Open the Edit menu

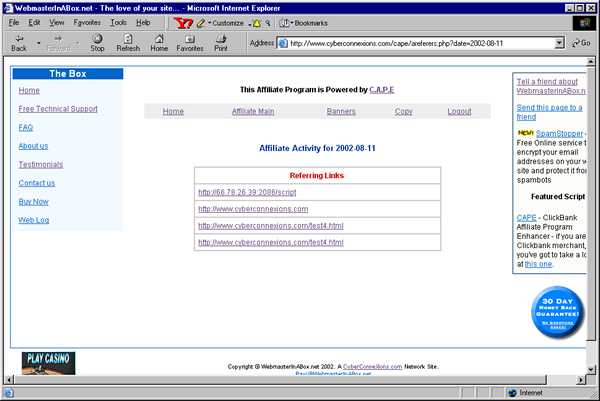(34, 23)
